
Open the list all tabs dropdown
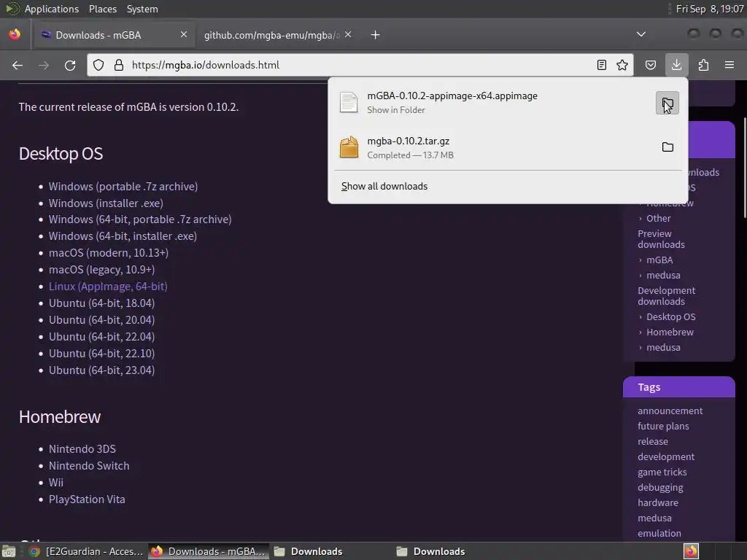click(x=641, y=34)
